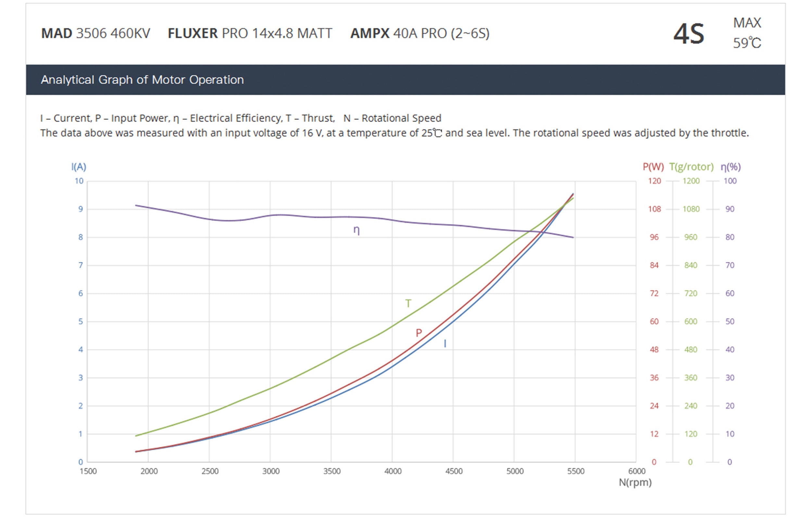The width and height of the screenshot is (812, 519).
Task: Click the MAD 3506 460KV motor title
Action: 95,33
